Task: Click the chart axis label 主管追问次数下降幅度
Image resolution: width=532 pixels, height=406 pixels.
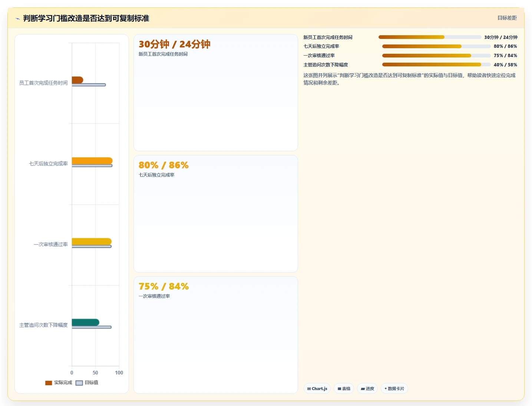Action: [x=43, y=325]
